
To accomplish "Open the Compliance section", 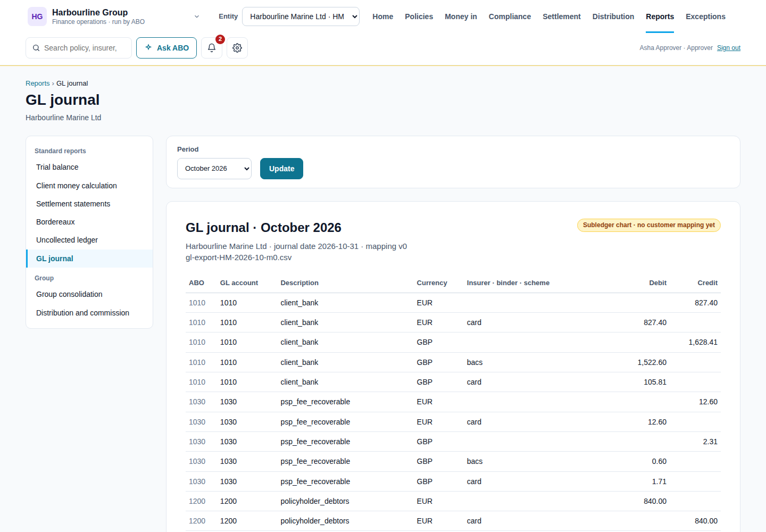I will [510, 16].
